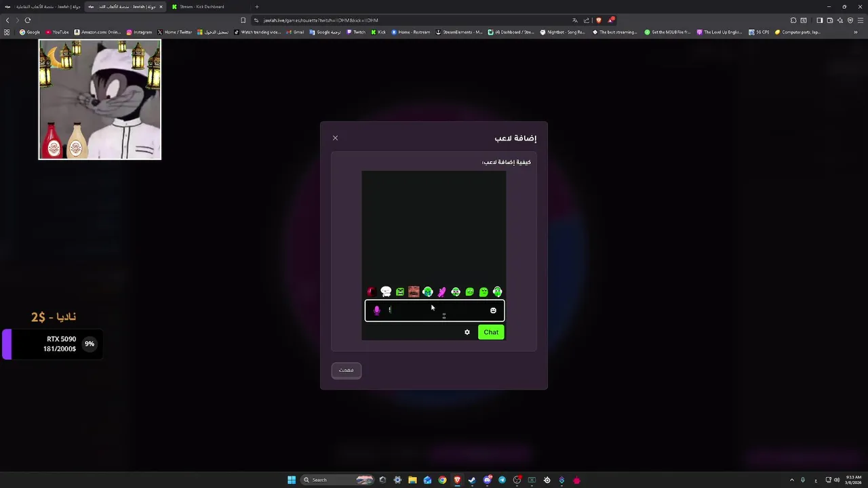Open chat settings gear icon

pos(467,332)
